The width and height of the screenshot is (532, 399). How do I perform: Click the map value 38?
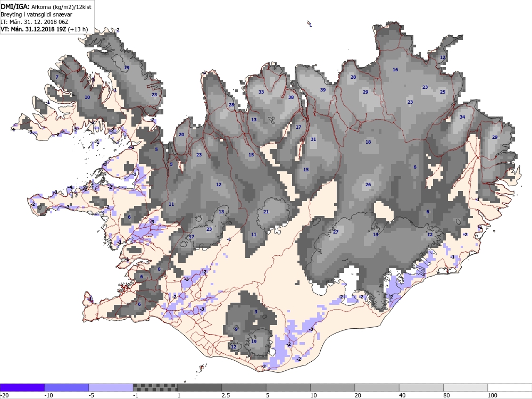(x=291, y=97)
